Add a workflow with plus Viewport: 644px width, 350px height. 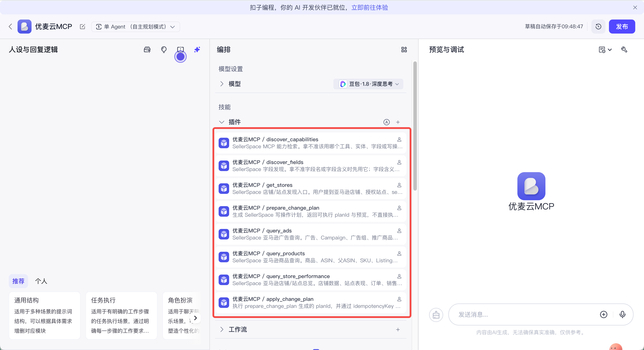coord(398,329)
